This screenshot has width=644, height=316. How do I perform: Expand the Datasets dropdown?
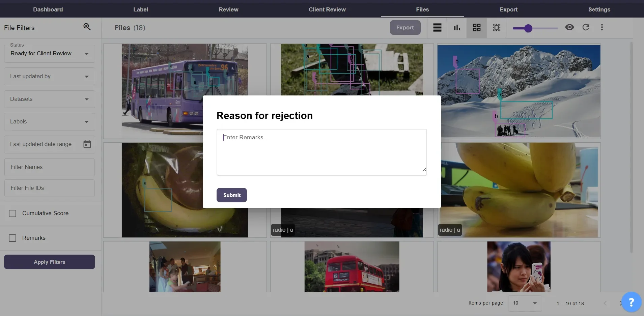pos(50,99)
